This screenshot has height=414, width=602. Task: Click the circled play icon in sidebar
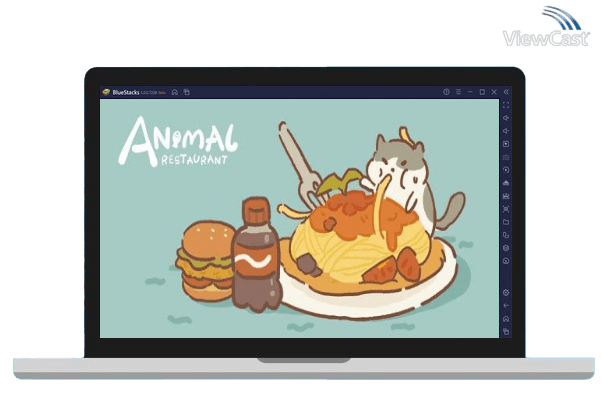click(x=506, y=170)
